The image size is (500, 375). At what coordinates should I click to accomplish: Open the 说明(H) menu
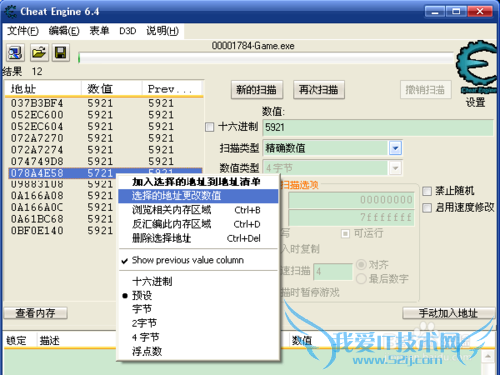point(162,31)
